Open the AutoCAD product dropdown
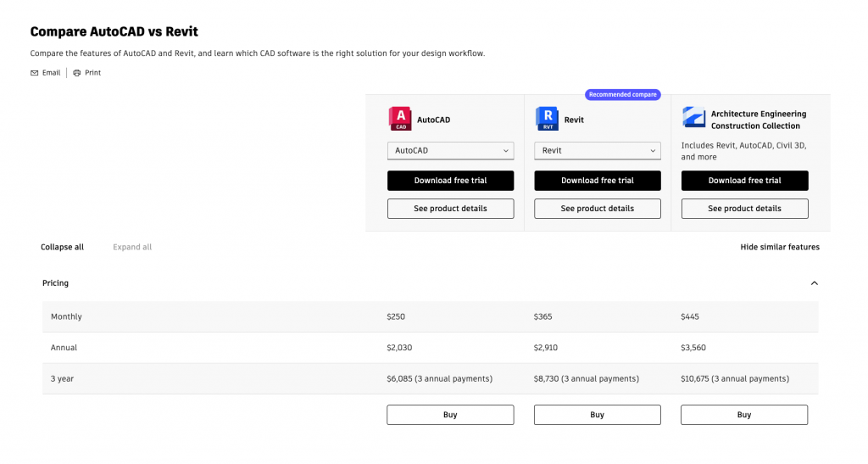The height and width of the screenshot is (464, 868). click(450, 151)
